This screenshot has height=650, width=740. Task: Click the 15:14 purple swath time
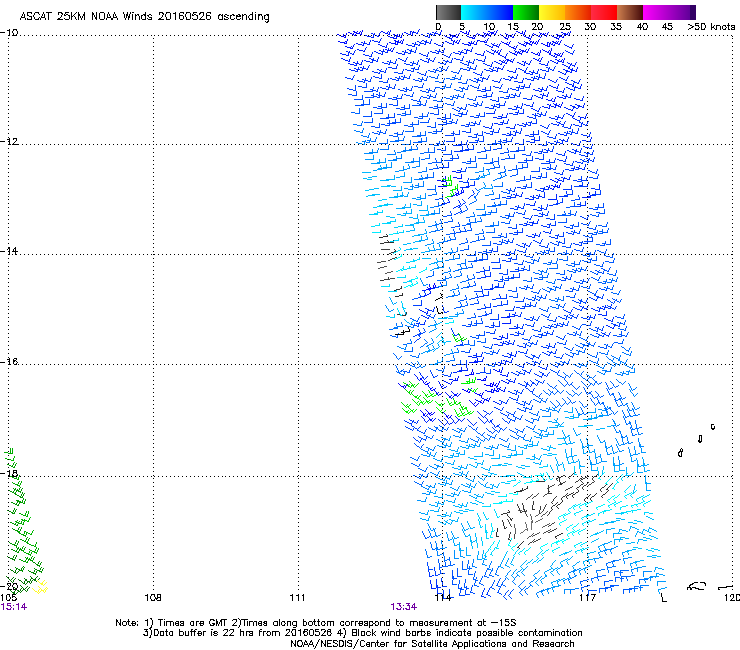click(14, 607)
